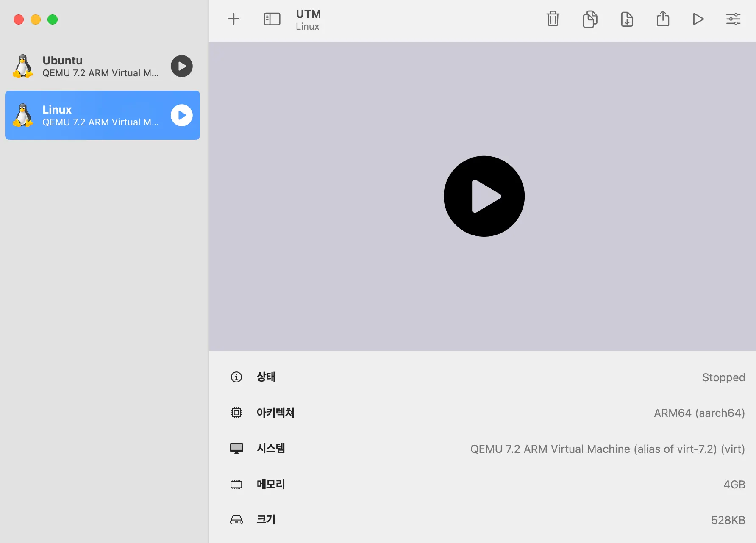The width and height of the screenshot is (756, 543).
Task: Click the 아키텍쳐 label
Action: coord(275,413)
